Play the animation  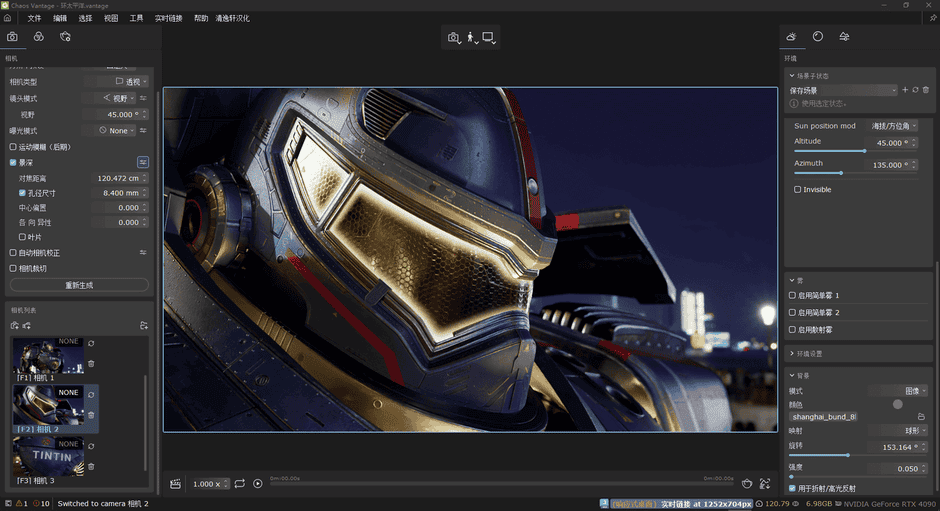pos(258,483)
